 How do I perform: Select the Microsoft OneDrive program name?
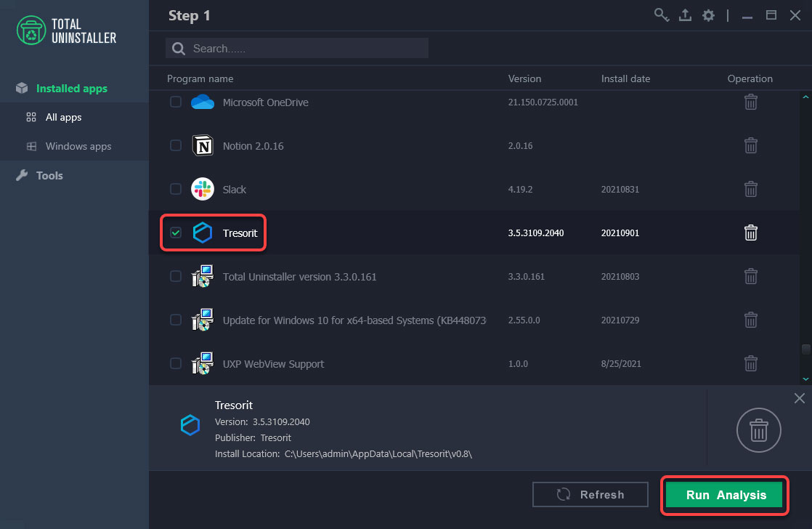265,102
